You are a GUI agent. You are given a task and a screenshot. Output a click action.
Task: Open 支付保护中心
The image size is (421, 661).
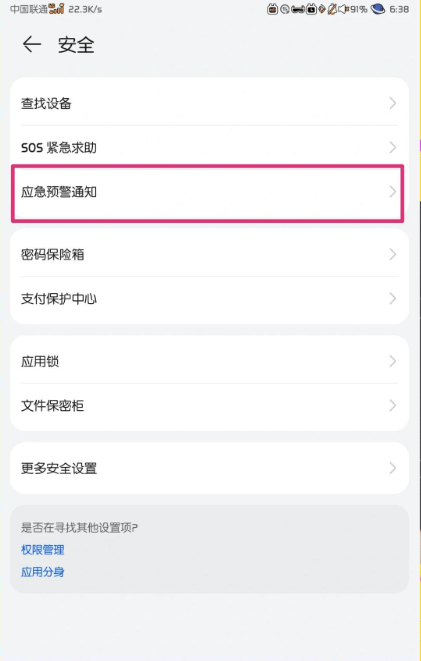[x=209, y=299]
